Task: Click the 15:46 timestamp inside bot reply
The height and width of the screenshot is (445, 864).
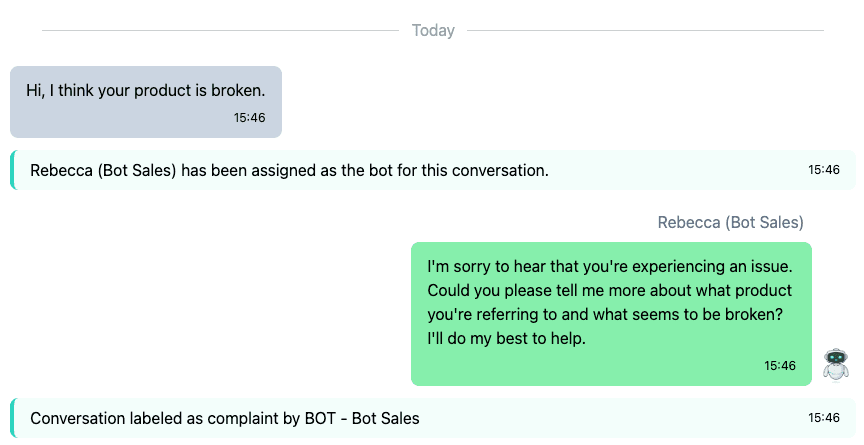Action: pyautogui.click(x=780, y=365)
